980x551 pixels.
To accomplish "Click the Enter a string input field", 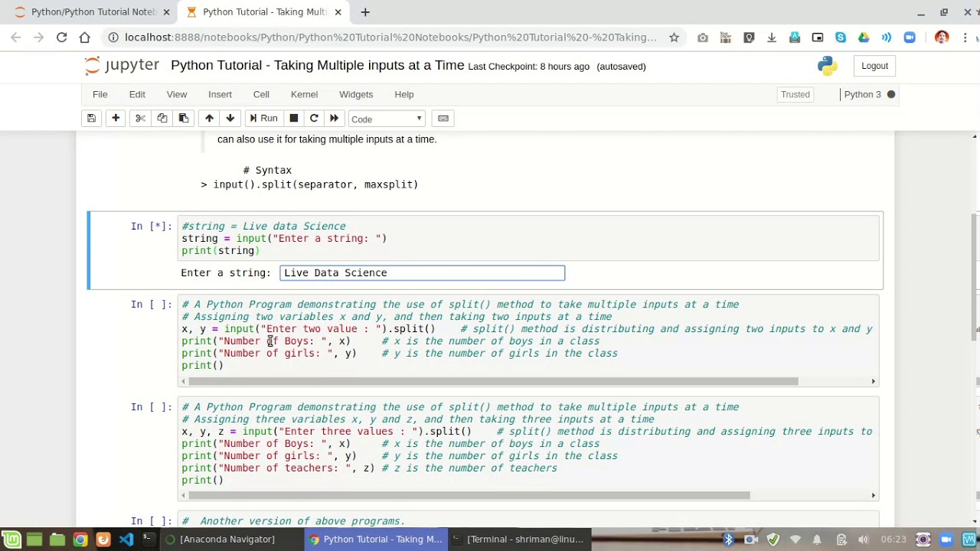I will 423,272.
